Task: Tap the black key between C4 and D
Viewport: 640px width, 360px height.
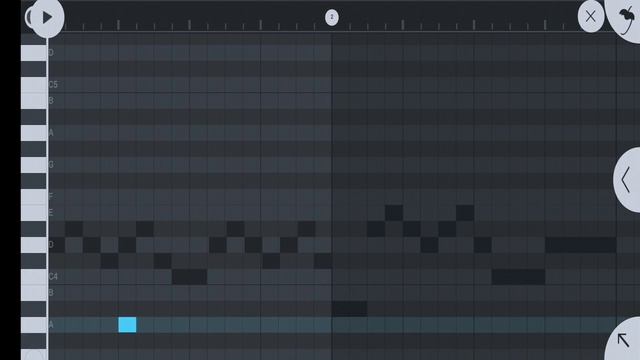Action: tap(33, 261)
